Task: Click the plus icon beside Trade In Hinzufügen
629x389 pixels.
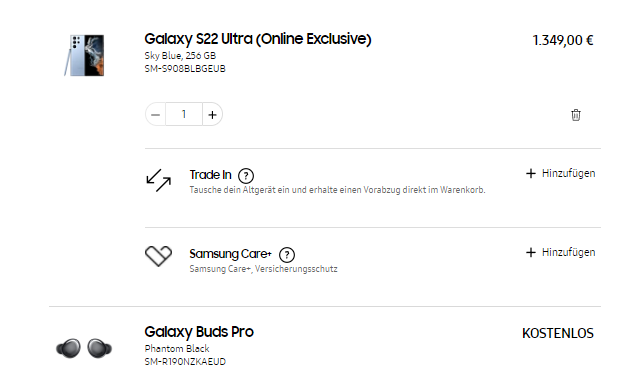Action: tap(531, 173)
